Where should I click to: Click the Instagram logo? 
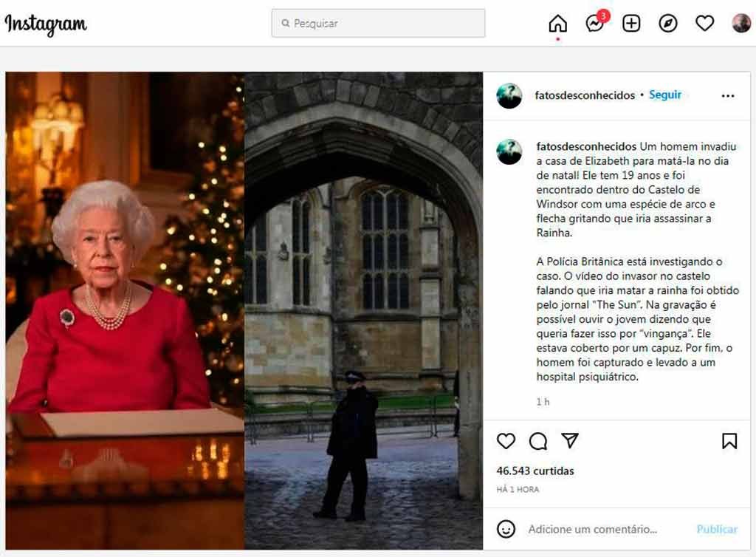(x=46, y=24)
